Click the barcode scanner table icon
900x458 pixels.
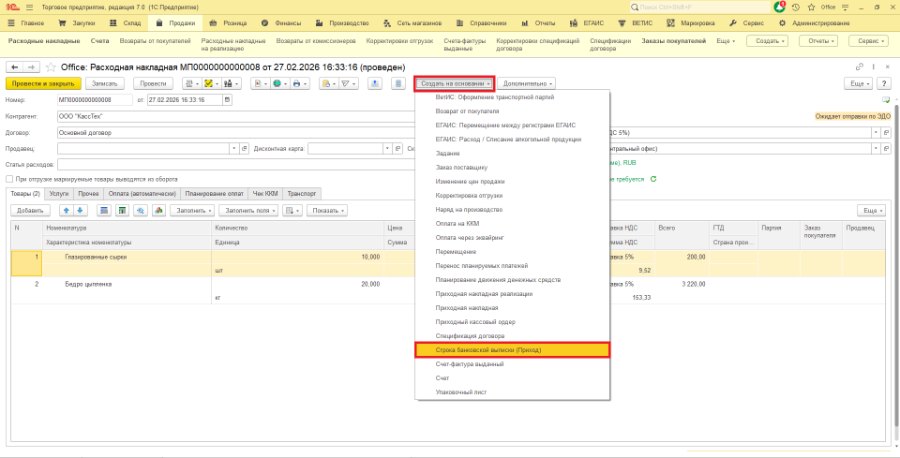[104, 211]
